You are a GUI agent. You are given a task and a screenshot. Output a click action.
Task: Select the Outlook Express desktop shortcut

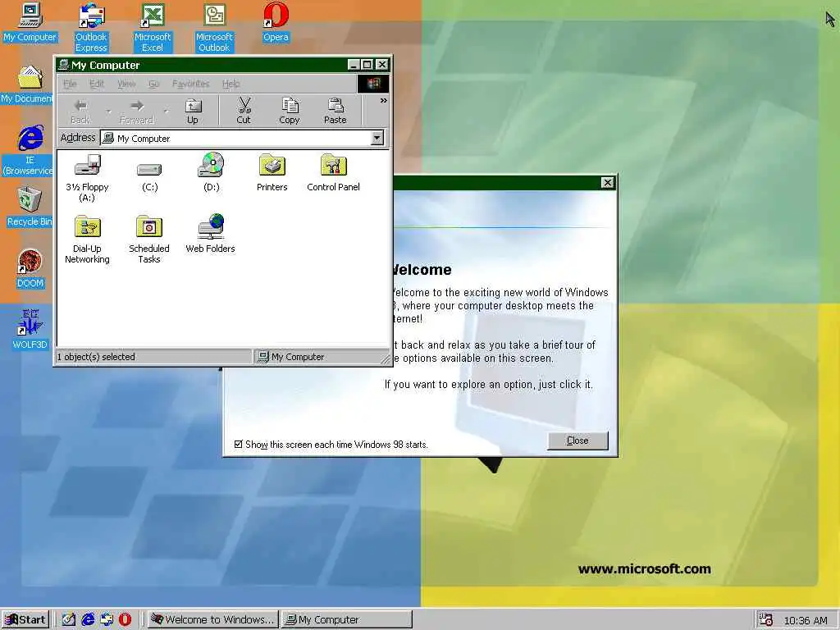pyautogui.click(x=91, y=27)
